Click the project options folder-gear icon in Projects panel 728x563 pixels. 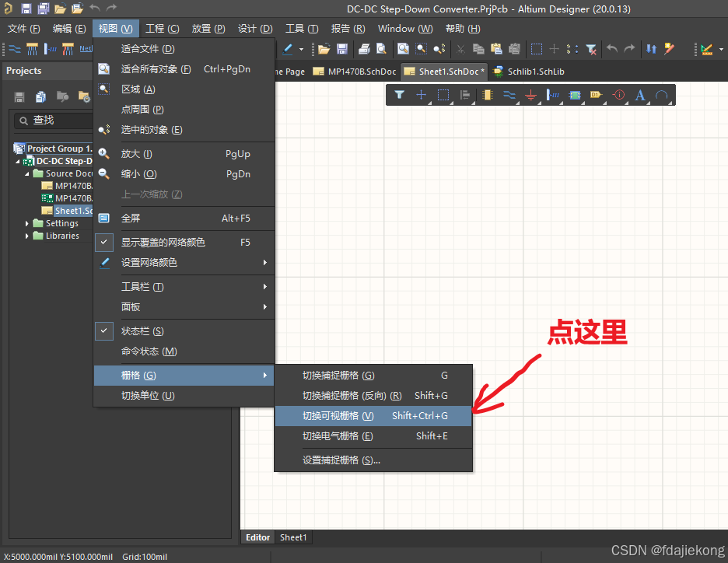pos(84,96)
